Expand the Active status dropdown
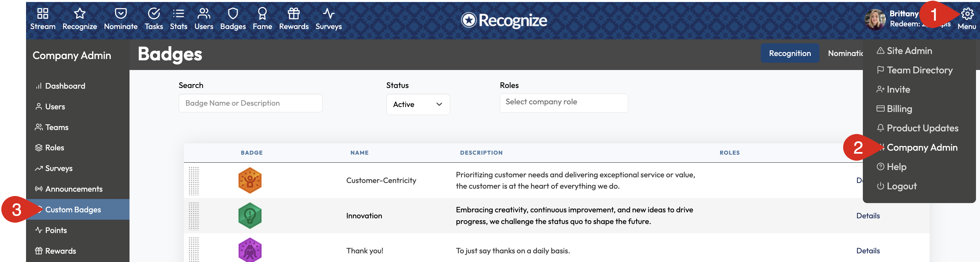 [418, 104]
